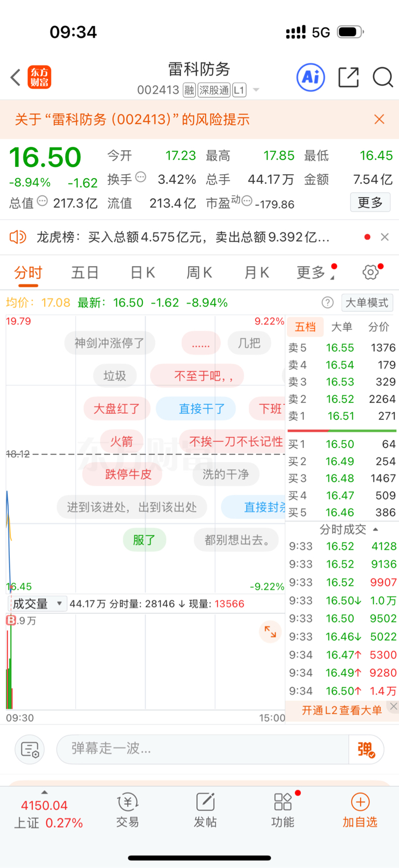This screenshot has height=868, width=399.
Task: Open the 风险提示 notice link
Action: pos(132,120)
